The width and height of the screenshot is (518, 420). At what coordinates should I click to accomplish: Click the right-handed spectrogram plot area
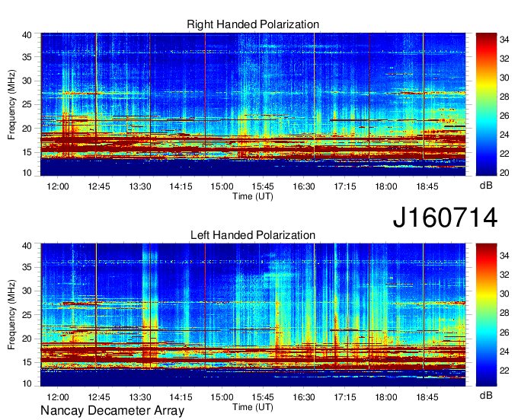pyautogui.click(x=253, y=104)
